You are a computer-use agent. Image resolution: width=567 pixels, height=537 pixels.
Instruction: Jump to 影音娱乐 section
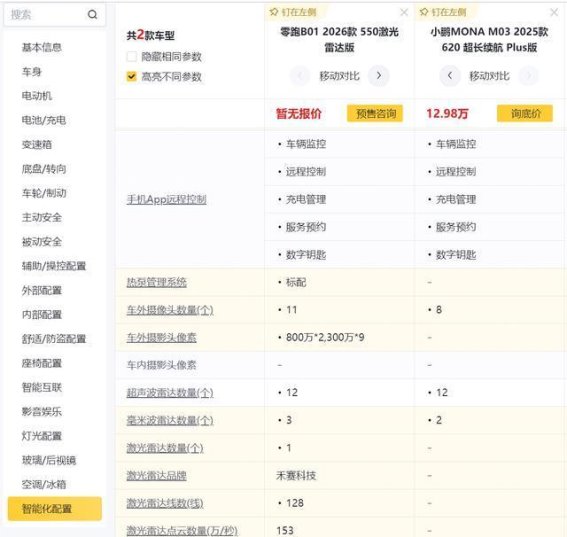(42, 412)
